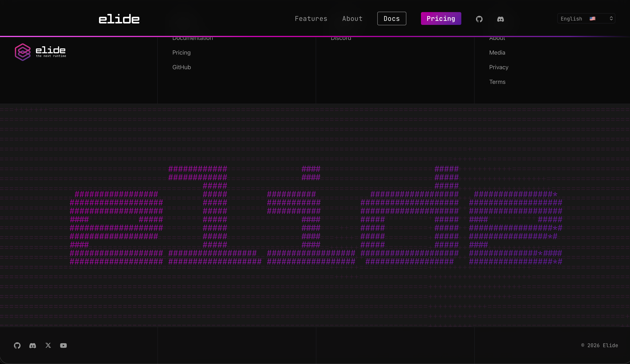The image size is (630, 364).
Task: Click the purple Pricing button
Action: pyautogui.click(x=441, y=18)
